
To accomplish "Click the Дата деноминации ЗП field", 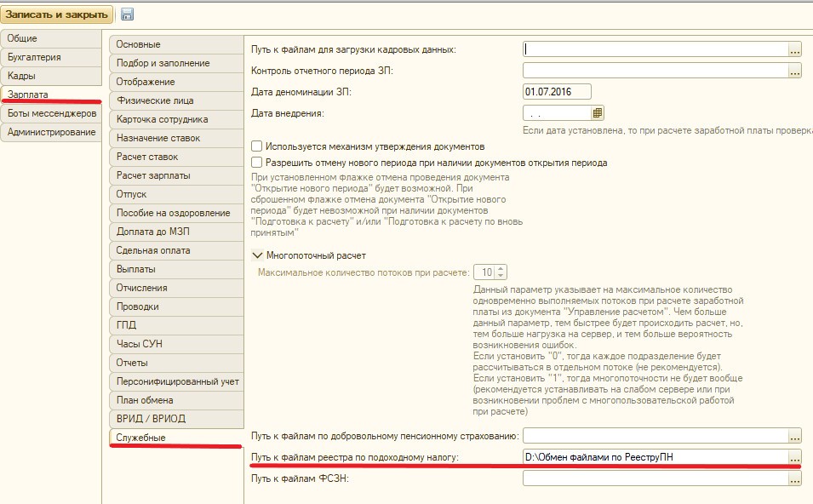I will tap(556, 92).
